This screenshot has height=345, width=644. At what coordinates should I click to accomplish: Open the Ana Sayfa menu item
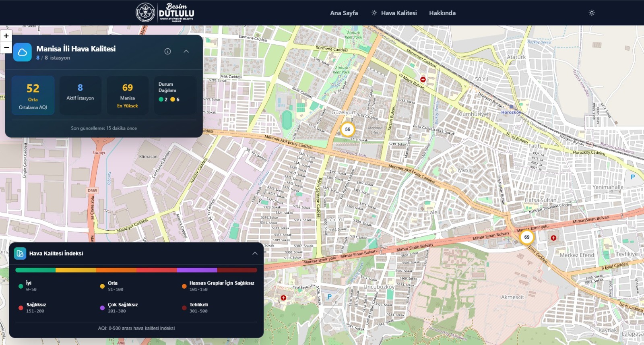[344, 13]
